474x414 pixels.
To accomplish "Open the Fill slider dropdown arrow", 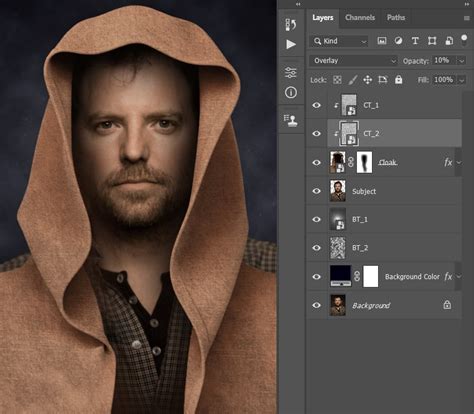I will (x=462, y=80).
